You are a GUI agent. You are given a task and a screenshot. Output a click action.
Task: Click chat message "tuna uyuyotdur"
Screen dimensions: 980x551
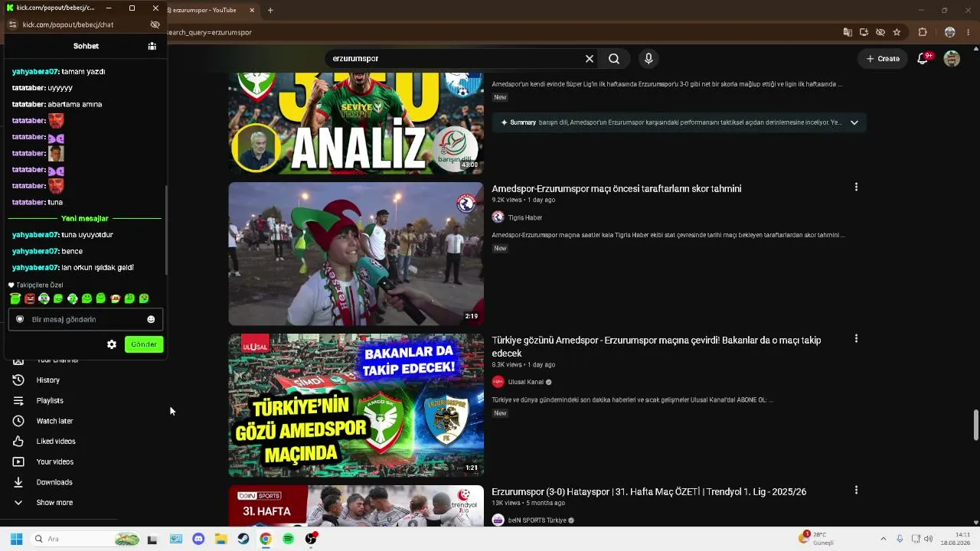(x=87, y=235)
